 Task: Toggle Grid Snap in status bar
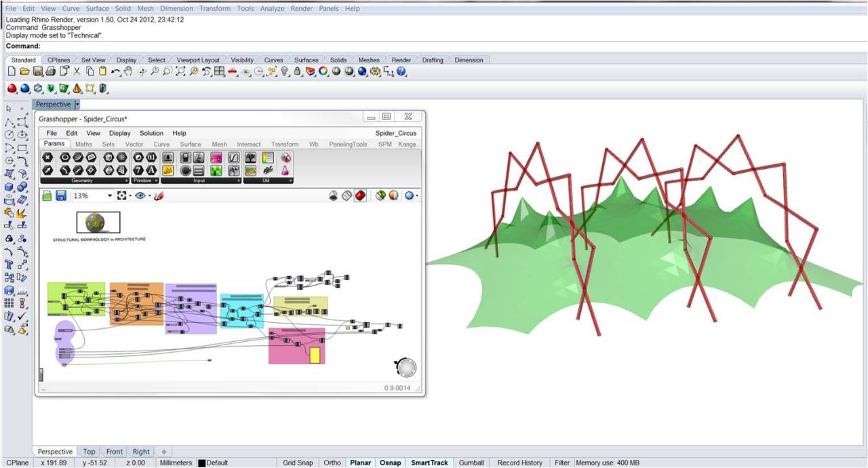pos(298,463)
